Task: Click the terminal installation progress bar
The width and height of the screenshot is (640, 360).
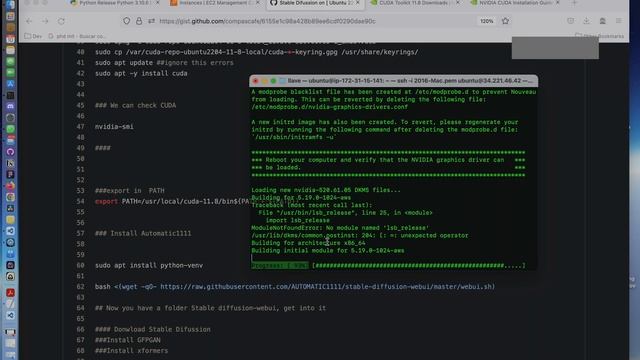Action: click(388, 266)
